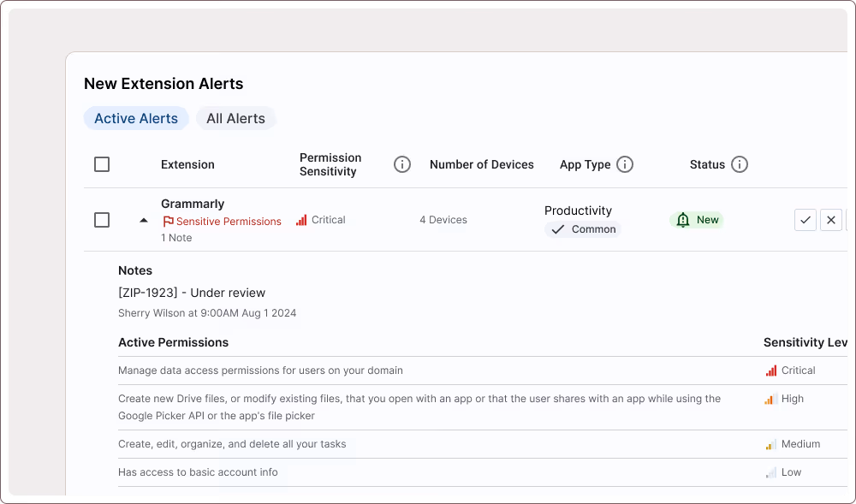The height and width of the screenshot is (504, 856).
Task: Click the checkmark icon inside the Common badge
Action: 558,229
